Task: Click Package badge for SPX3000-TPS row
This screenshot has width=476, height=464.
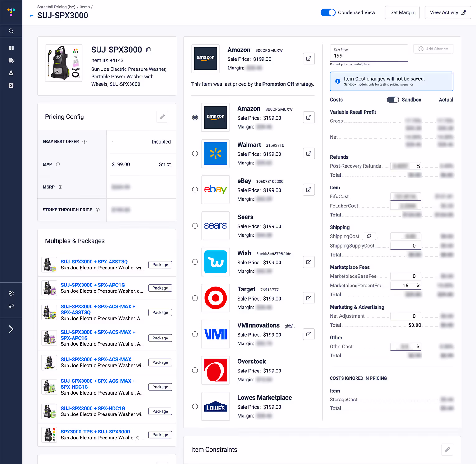Action: 160,435
